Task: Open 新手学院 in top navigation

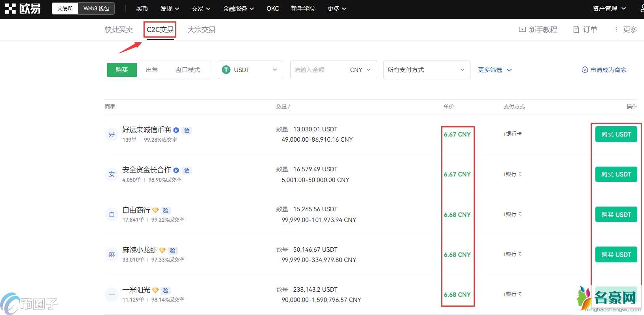Action: click(303, 8)
